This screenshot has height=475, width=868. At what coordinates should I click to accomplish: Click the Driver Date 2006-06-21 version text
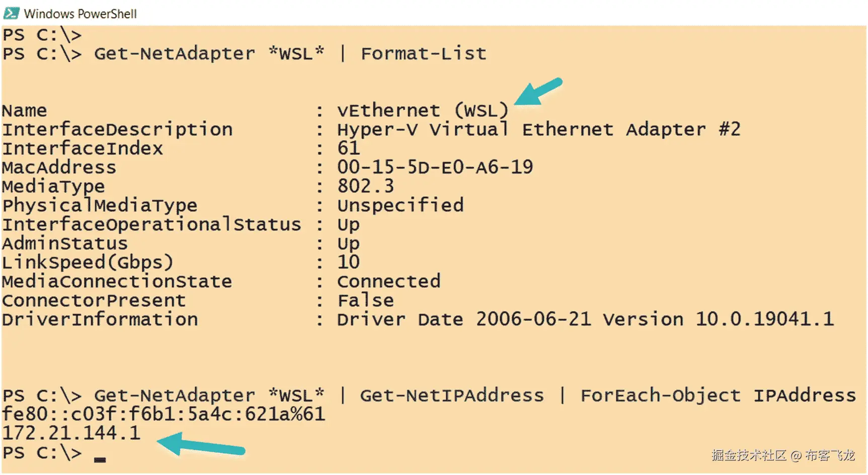click(x=585, y=319)
